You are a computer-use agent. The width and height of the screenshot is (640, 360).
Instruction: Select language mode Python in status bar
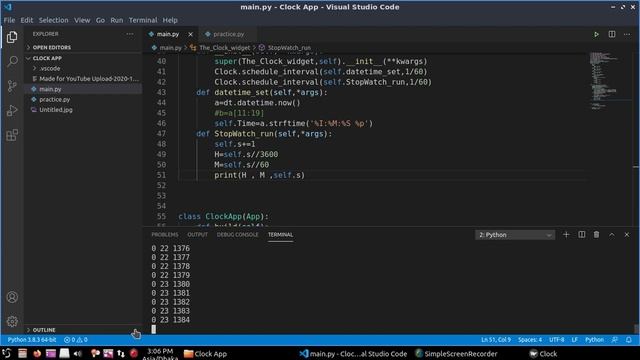tap(594, 340)
